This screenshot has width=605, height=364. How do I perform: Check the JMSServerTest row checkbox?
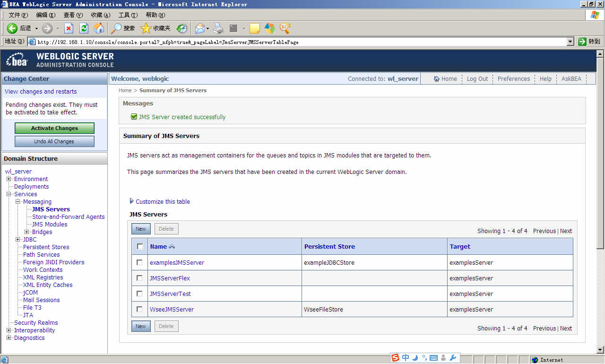click(x=139, y=294)
